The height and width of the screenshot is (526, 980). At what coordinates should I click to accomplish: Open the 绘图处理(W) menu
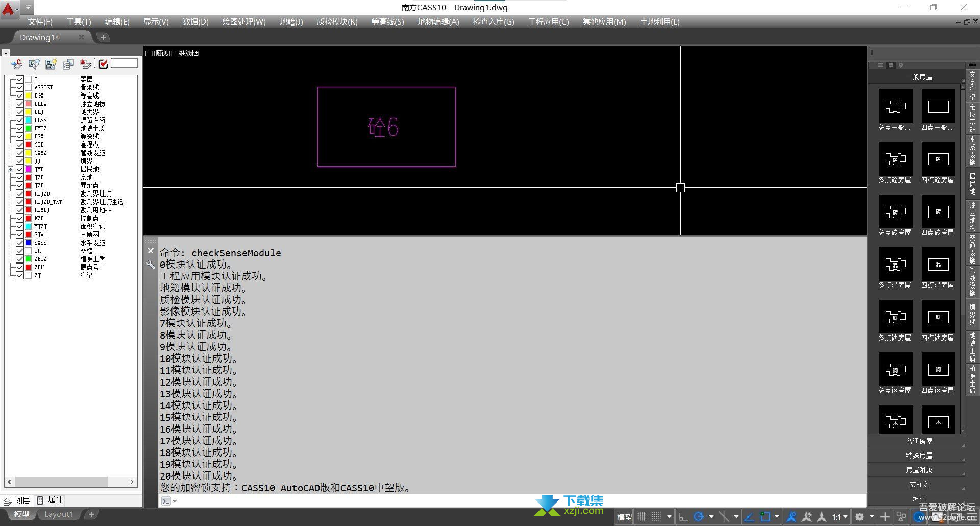(244, 21)
